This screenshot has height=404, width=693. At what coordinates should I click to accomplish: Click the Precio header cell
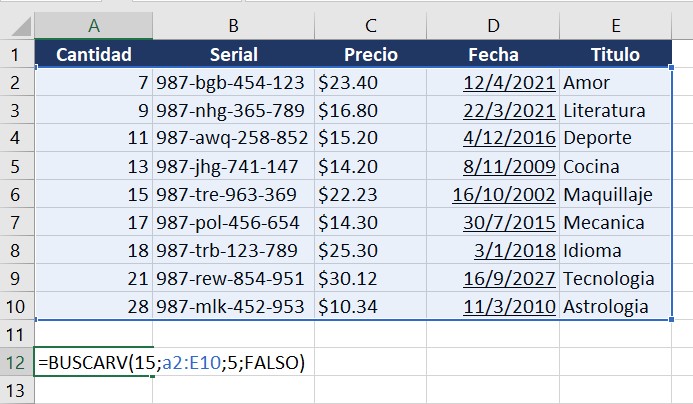(x=370, y=54)
